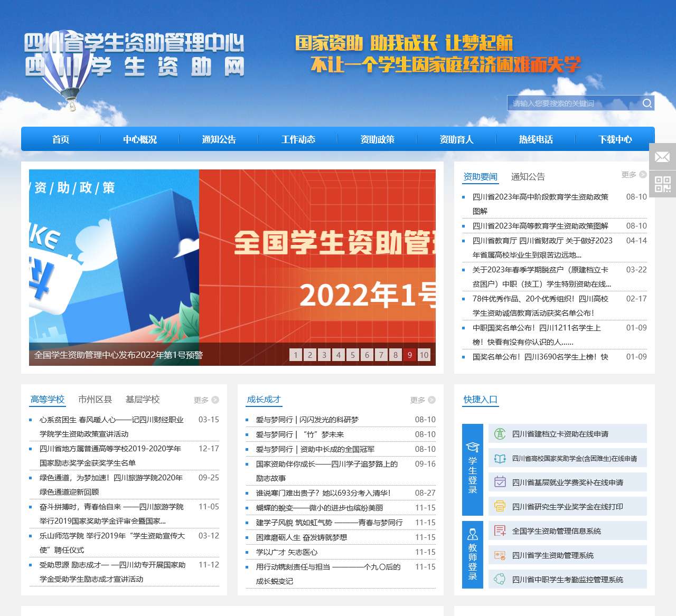
Task: Open 关于2023年春季学期脱贫户 notice
Action: [x=542, y=277]
